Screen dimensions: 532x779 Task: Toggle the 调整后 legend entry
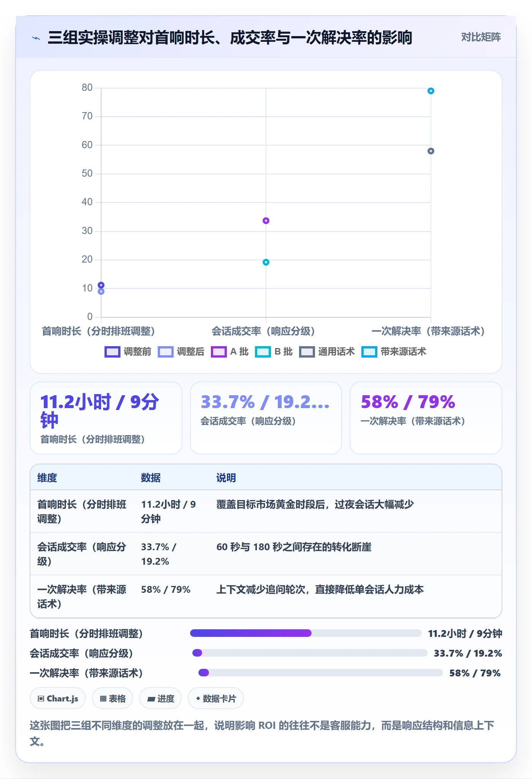tap(181, 352)
